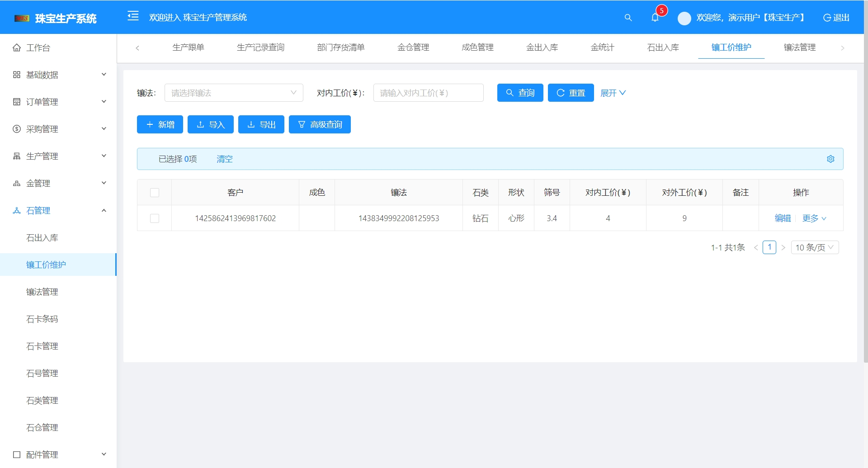Collapse the sidebar using the fold icon
The height and width of the screenshot is (468, 868).
click(x=133, y=16)
